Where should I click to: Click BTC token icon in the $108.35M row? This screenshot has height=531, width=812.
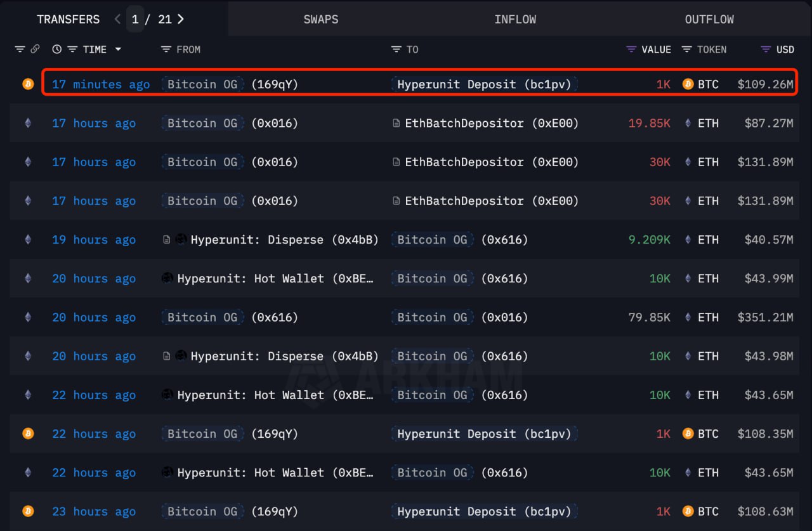pos(688,433)
